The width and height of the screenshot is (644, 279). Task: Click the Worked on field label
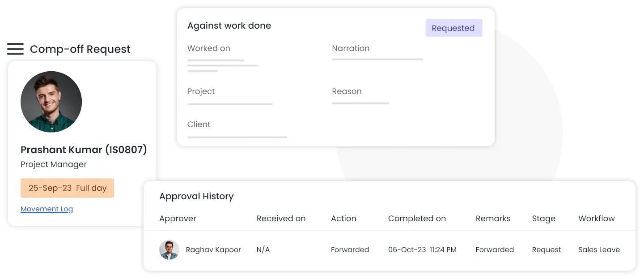tap(208, 48)
